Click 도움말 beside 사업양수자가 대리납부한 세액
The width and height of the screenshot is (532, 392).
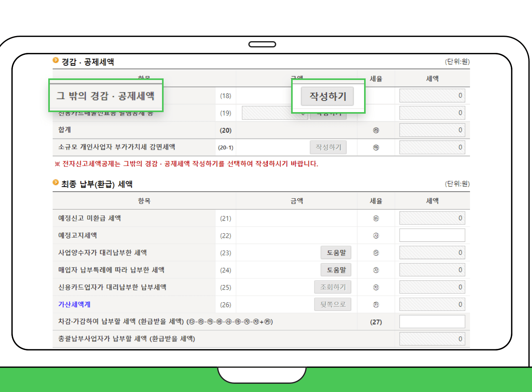(x=336, y=252)
